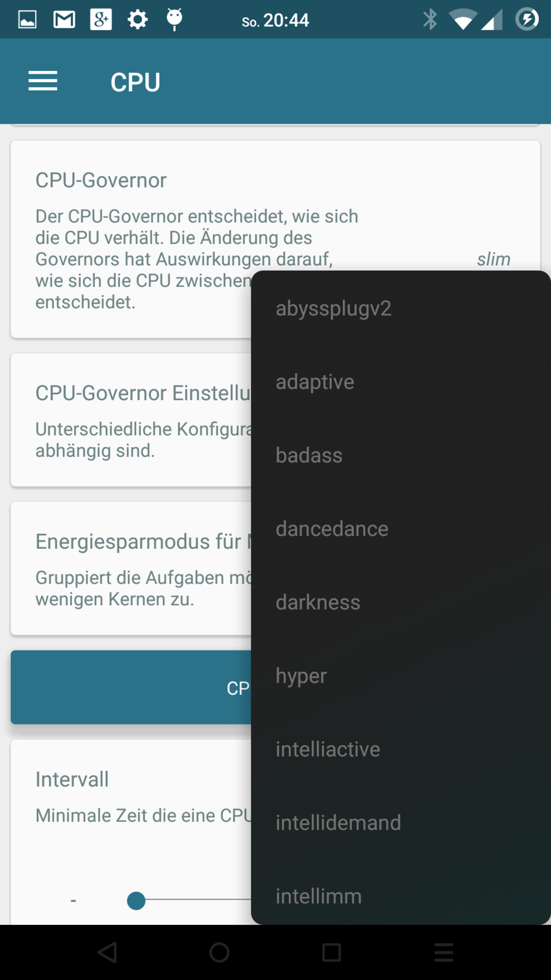Tap the navigation bar menu icon
551x980 pixels.
tap(443, 952)
